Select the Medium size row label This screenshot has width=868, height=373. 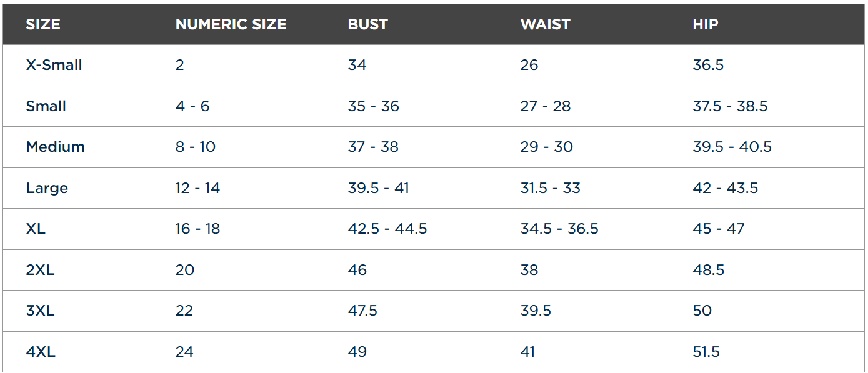point(55,147)
